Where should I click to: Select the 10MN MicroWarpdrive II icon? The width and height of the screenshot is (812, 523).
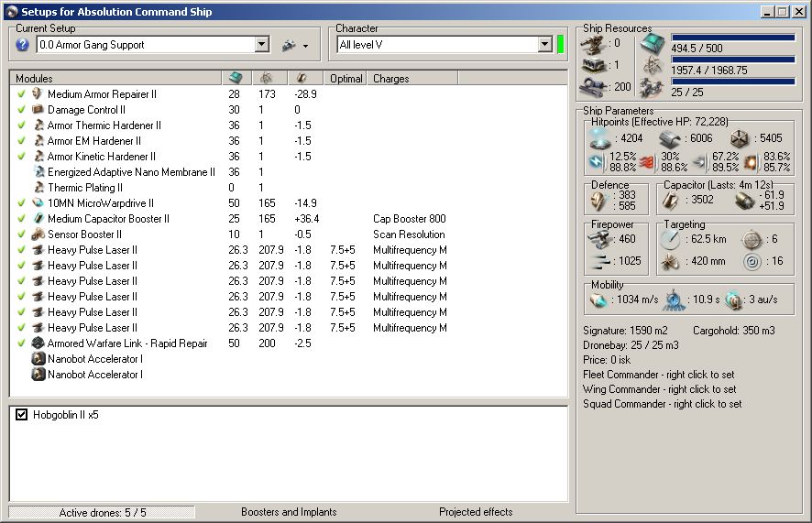coord(38,203)
